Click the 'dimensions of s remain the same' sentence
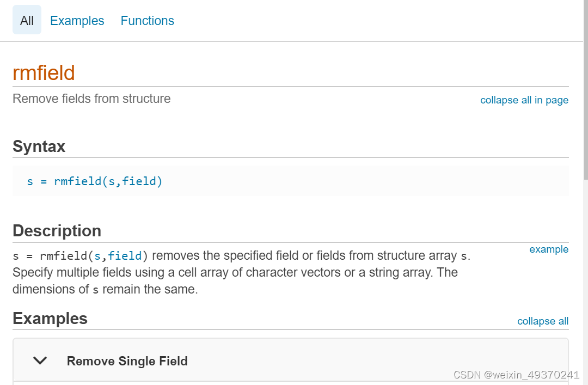Image resolution: width=588 pixels, height=385 pixels. pos(105,290)
